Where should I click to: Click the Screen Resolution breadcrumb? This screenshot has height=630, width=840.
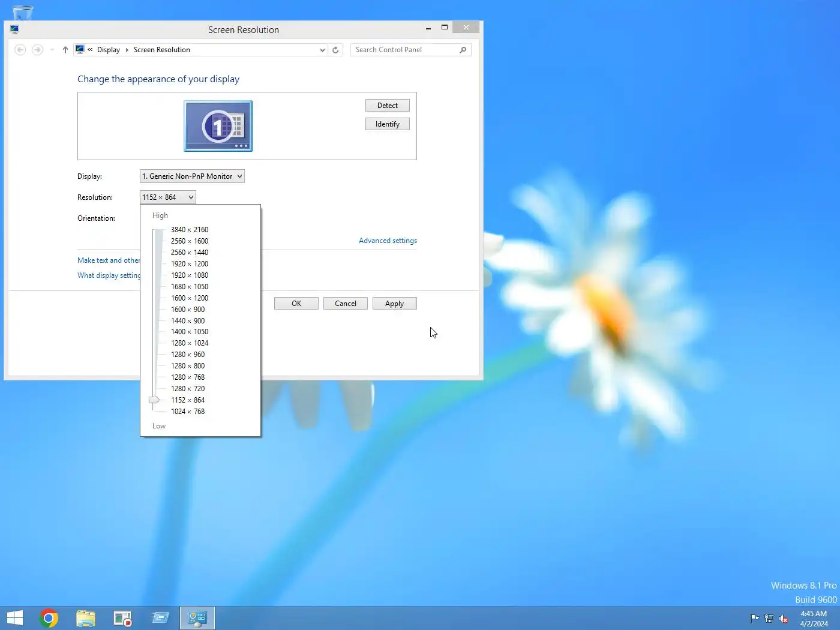(162, 50)
